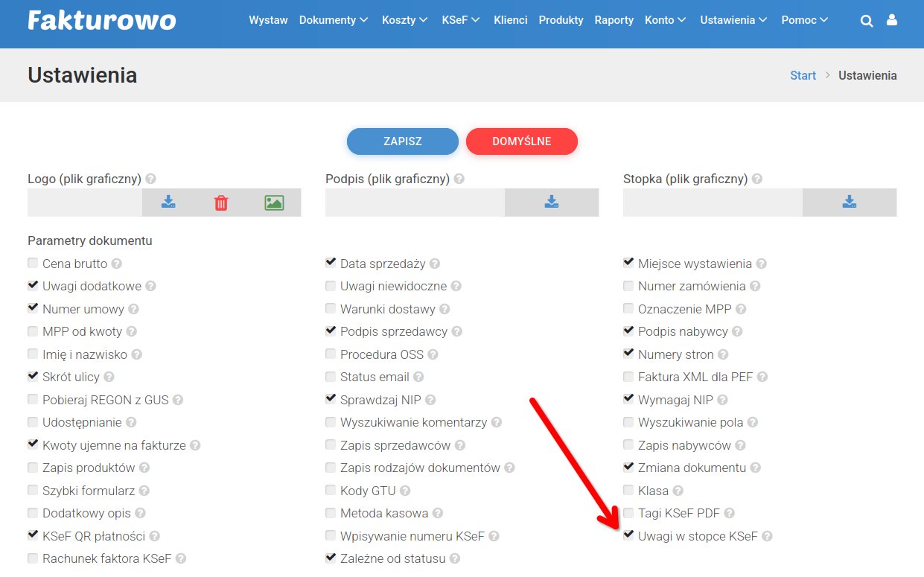Open the KSeF dropdown menu

[461, 20]
